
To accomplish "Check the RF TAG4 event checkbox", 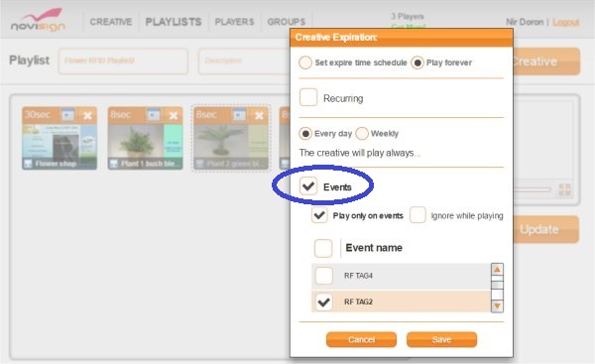I will coord(324,276).
